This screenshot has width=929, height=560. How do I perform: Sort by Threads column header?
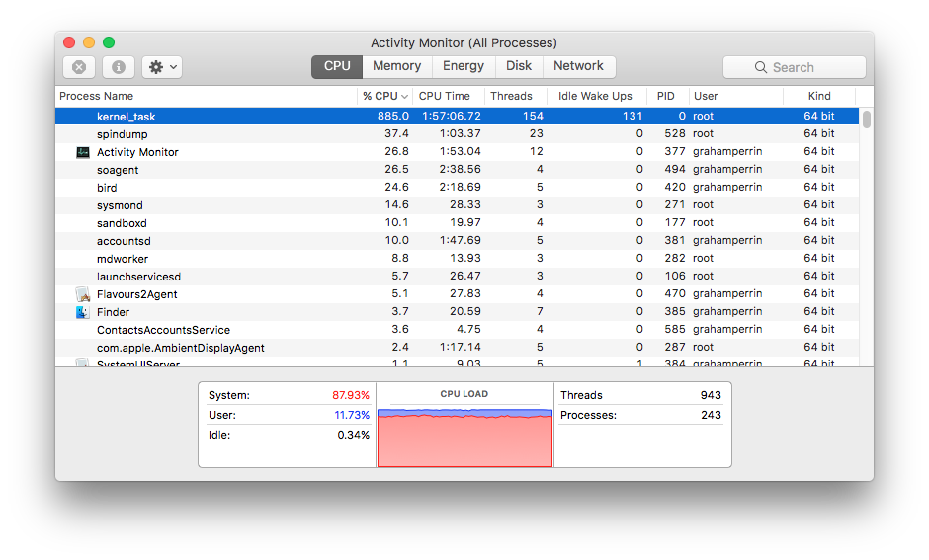(514, 96)
